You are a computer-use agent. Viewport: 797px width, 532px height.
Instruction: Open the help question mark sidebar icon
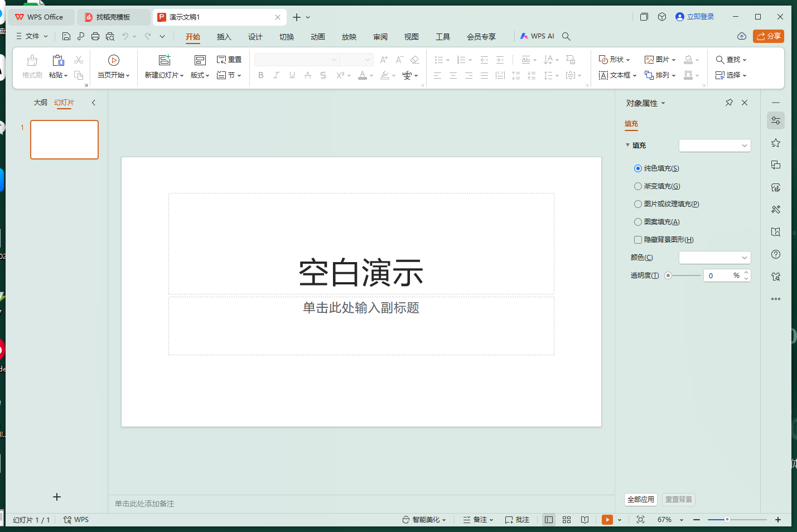tap(776, 254)
